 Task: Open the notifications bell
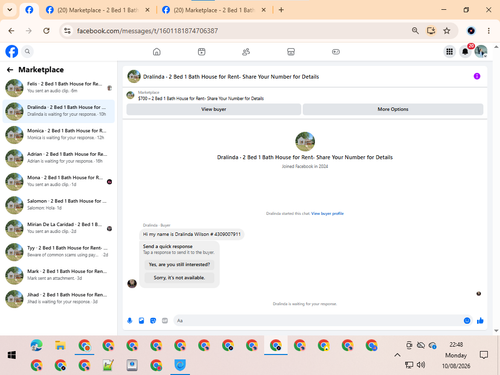tap(465, 52)
